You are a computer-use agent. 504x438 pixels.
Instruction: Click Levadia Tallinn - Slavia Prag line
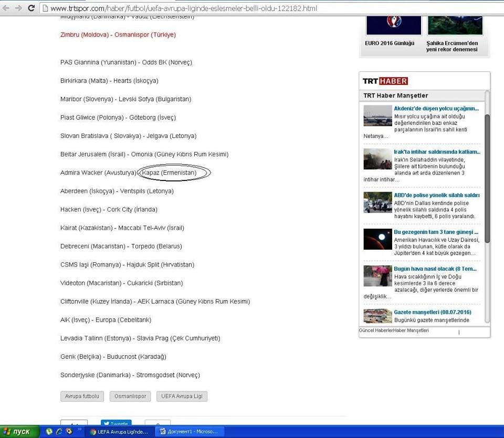tap(140, 338)
